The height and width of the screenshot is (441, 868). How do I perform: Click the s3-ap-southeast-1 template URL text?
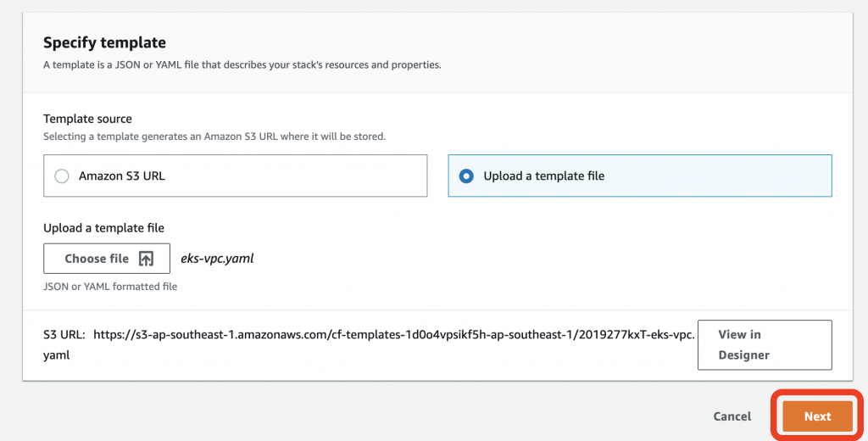point(394,334)
